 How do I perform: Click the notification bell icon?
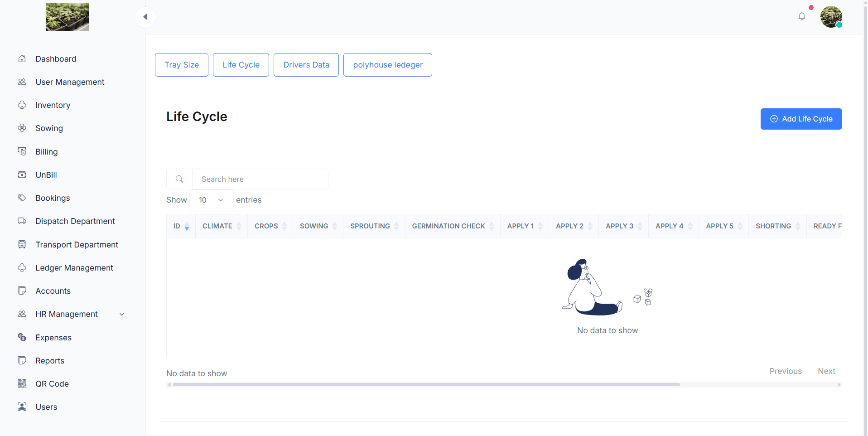801,17
